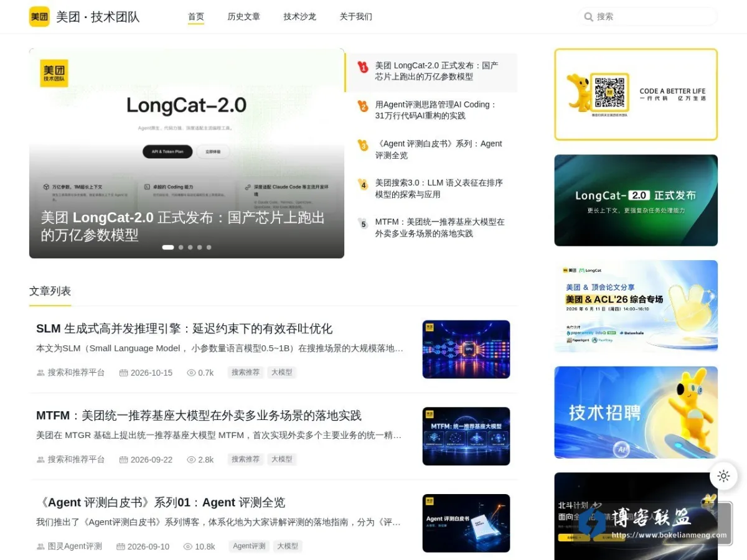The height and width of the screenshot is (560, 747).
Task: Open 美团 & ACL'26 综合专场 banner
Action: click(636, 306)
